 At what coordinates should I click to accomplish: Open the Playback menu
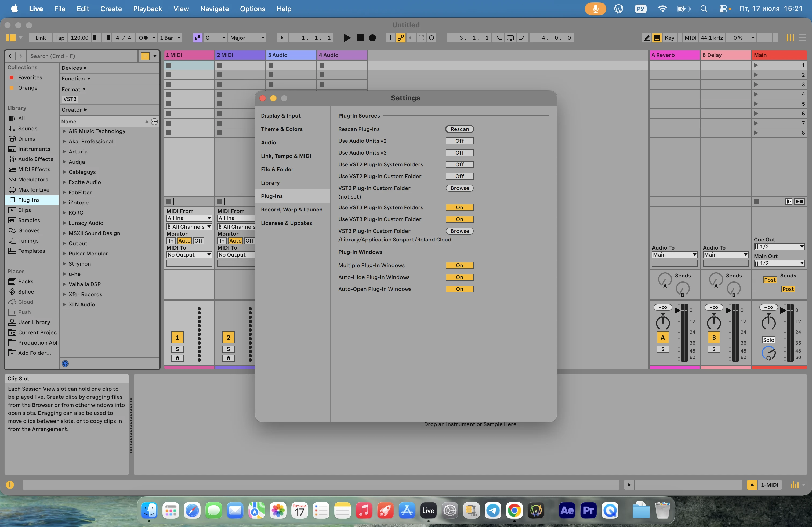147,9
